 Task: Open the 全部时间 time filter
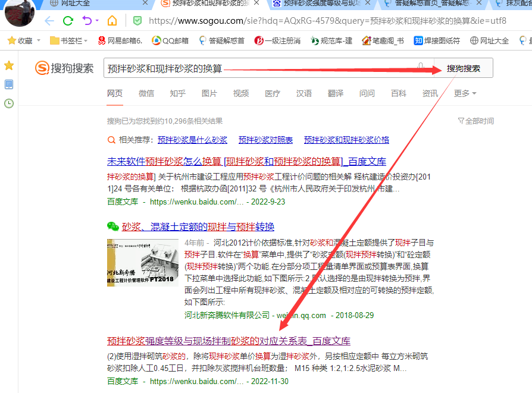pos(475,121)
